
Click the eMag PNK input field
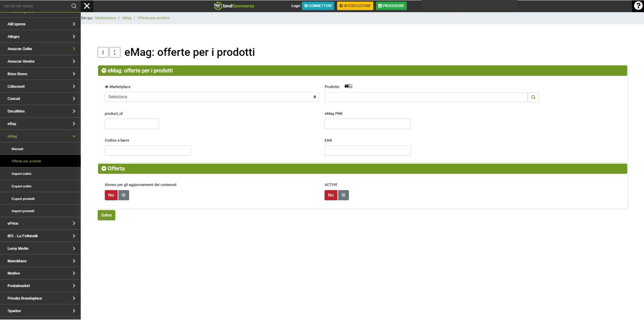(367, 124)
